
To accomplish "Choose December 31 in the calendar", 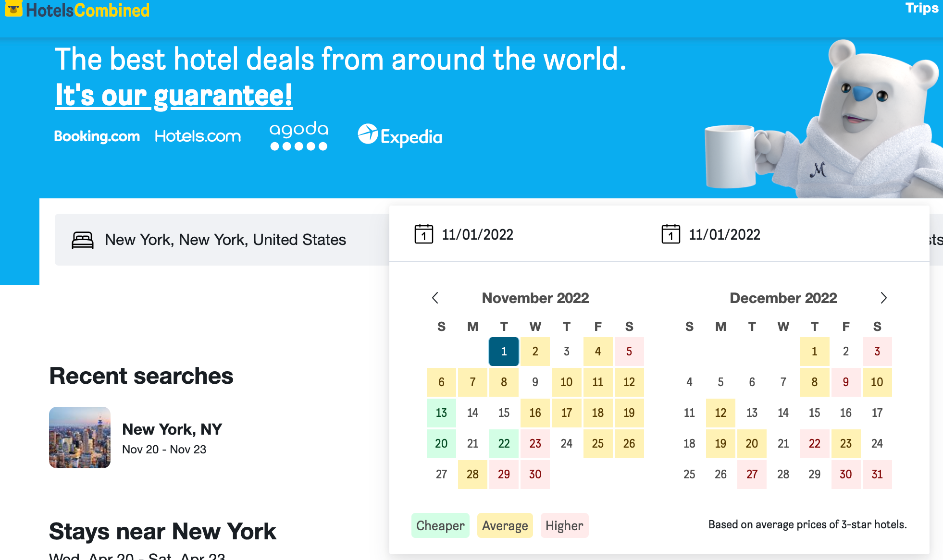I will point(877,474).
